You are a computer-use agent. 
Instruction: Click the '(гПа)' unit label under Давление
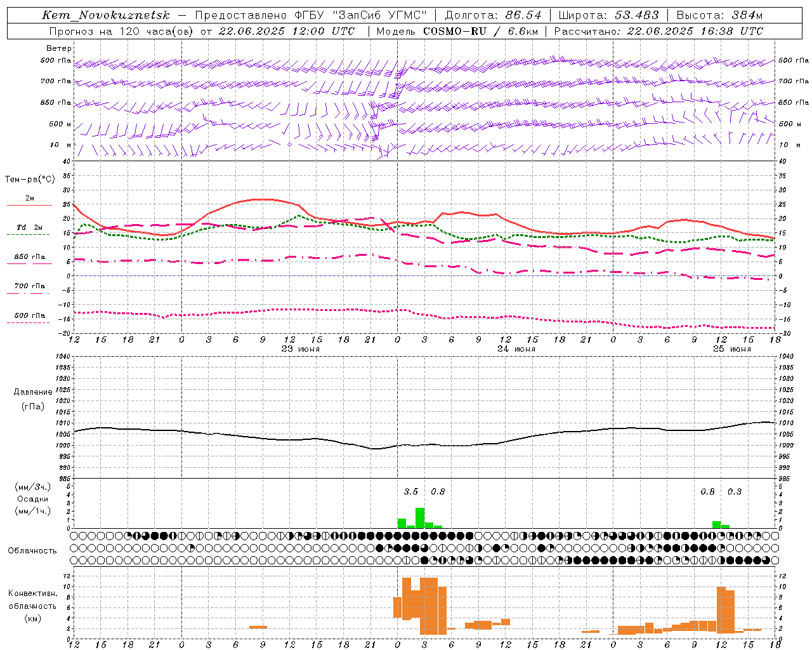(33, 407)
